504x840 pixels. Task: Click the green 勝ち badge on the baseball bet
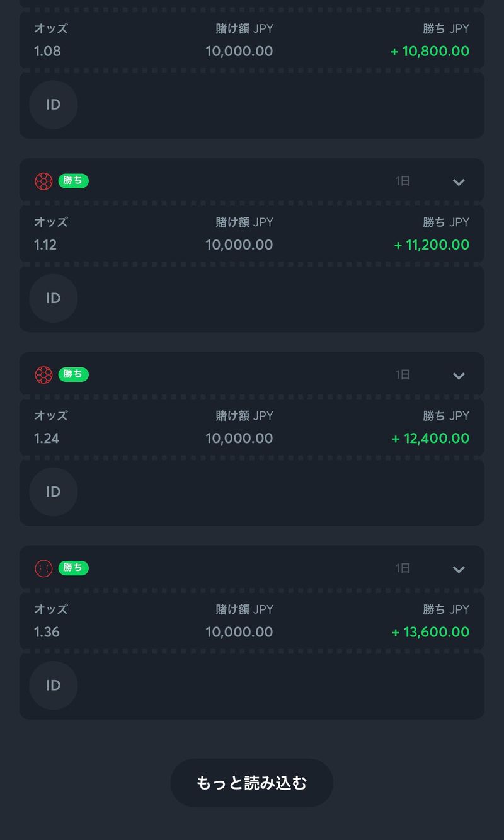point(74,568)
